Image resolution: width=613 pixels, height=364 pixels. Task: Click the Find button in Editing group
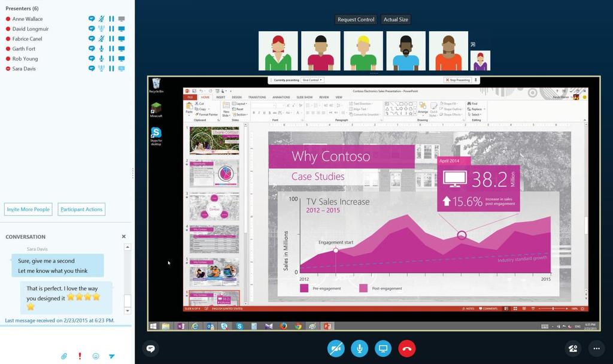pos(472,104)
